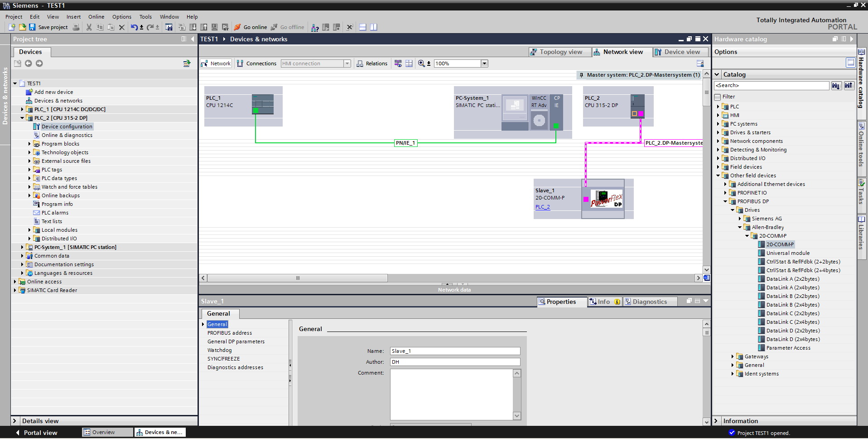Screen dimensions: 868x439
Task: Click the New project icon in the toolbar
Action: [x=12, y=27]
